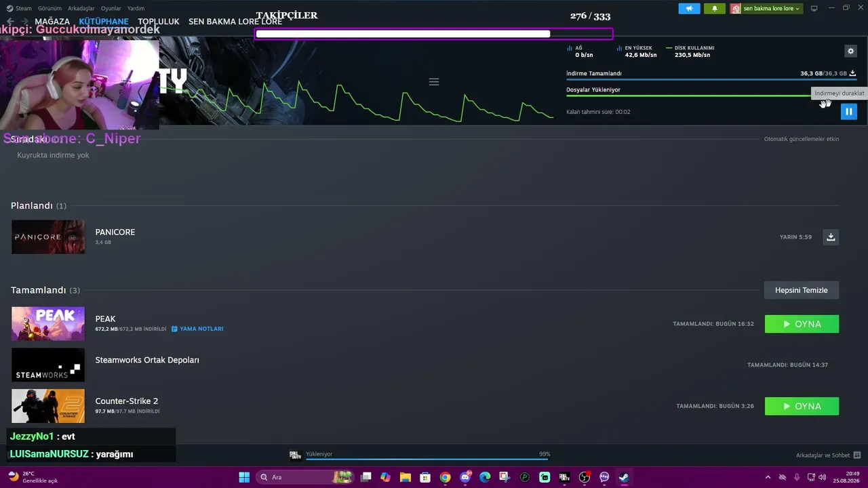The height and width of the screenshot is (488, 868).
Task: Launch Copilot from the taskbar
Action: pyautogui.click(x=386, y=477)
